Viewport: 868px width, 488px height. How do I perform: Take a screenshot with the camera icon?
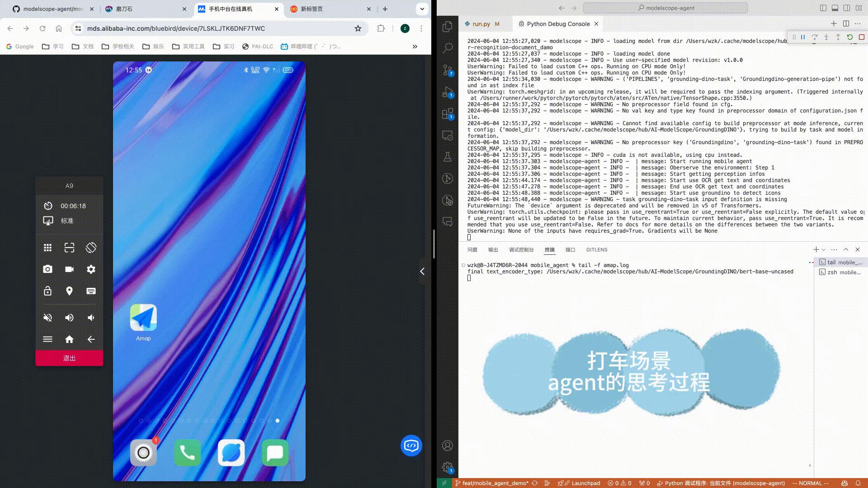(x=47, y=269)
